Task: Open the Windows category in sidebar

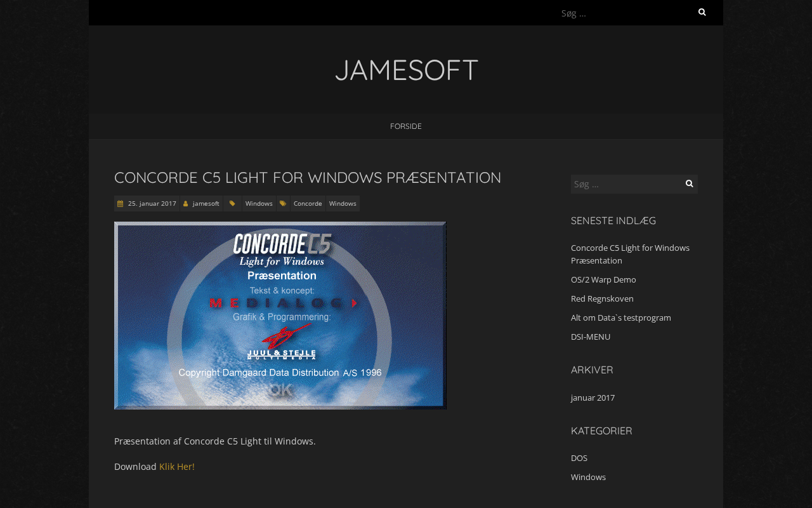Action: point(588,477)
